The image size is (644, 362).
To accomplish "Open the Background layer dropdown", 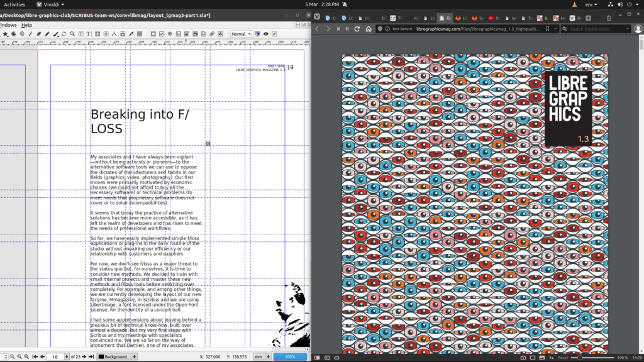I will point(118,357).
